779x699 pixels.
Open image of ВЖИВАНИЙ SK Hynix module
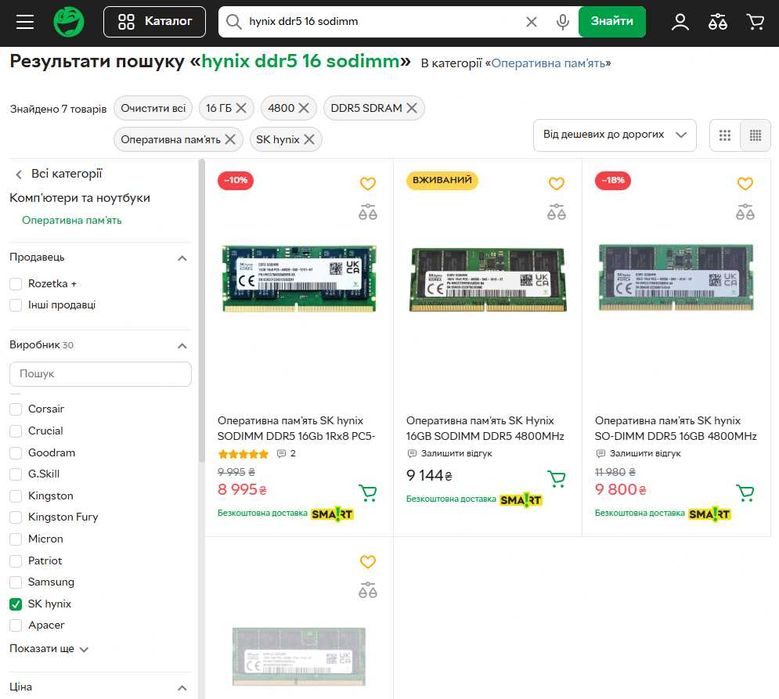point(487,280)
